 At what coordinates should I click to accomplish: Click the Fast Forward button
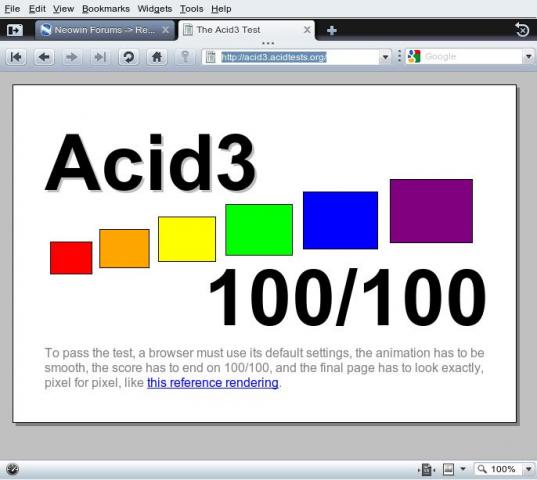(x=100, y=57)
